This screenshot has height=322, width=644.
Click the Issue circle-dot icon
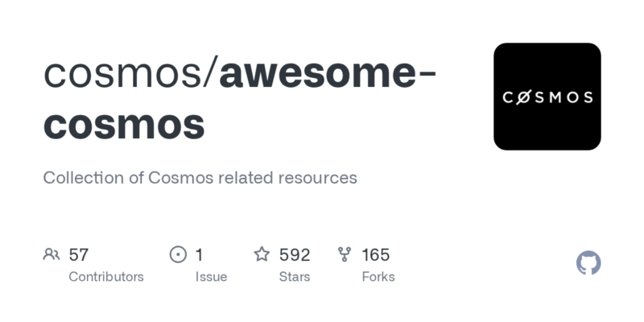[x=178, y=254]
